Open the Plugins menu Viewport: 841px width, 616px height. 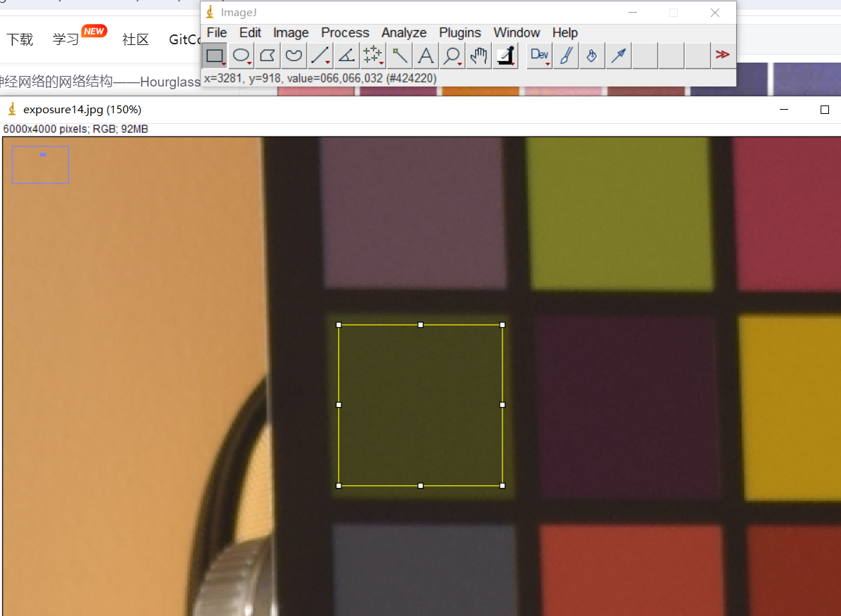point(460,32)
